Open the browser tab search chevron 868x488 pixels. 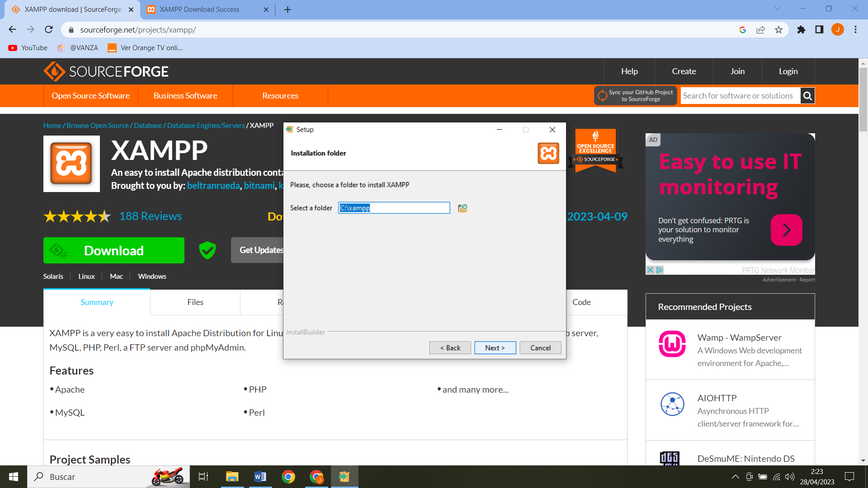777,9
